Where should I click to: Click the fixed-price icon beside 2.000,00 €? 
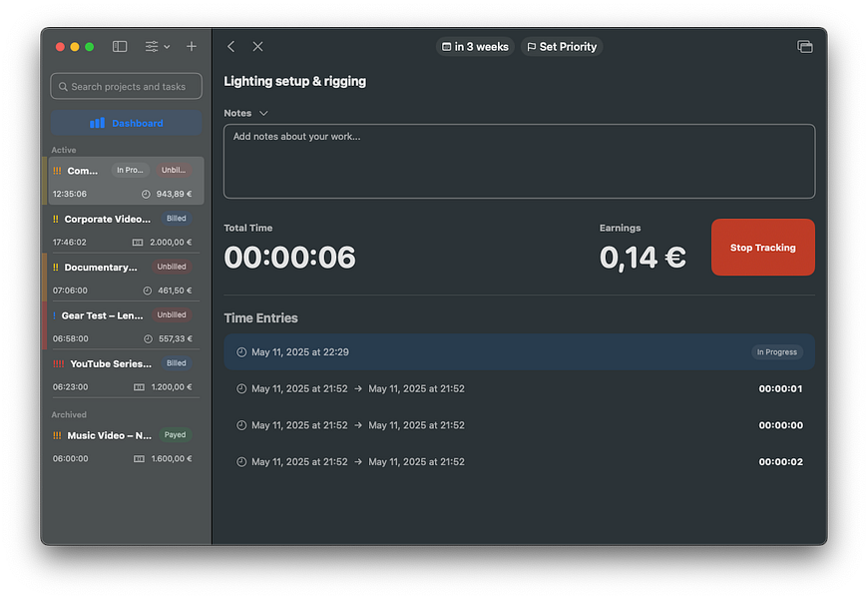tap(138, 243)
